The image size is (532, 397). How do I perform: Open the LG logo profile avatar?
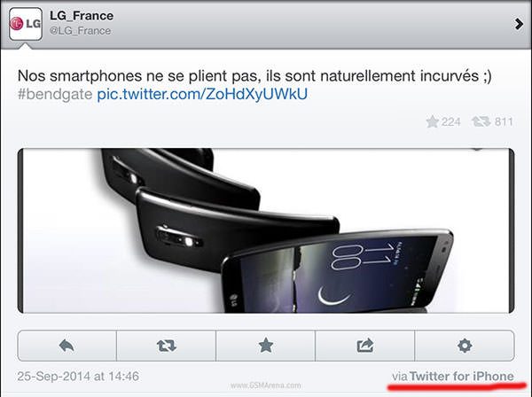pos(26,24)
